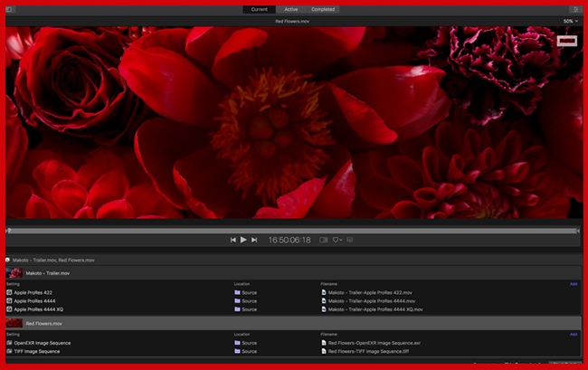Open the 50% zoom level dropdown
The height and width of the screenshot is (370, 588).
(569, 21)
